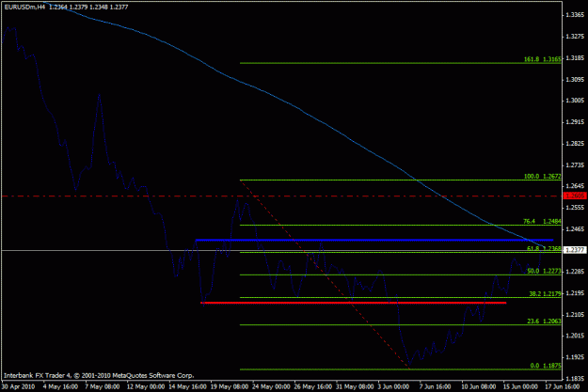
Task: Click the 1.1835 price scale value
Action: [575, 379]
